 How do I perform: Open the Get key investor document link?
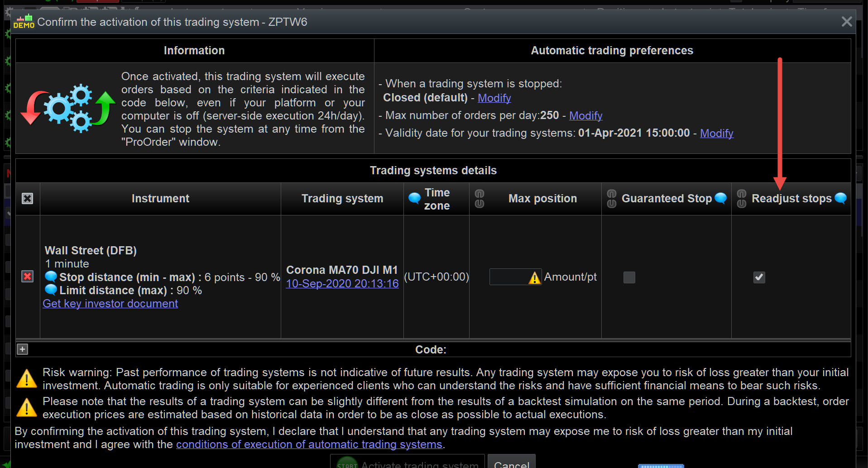point(110,304)
